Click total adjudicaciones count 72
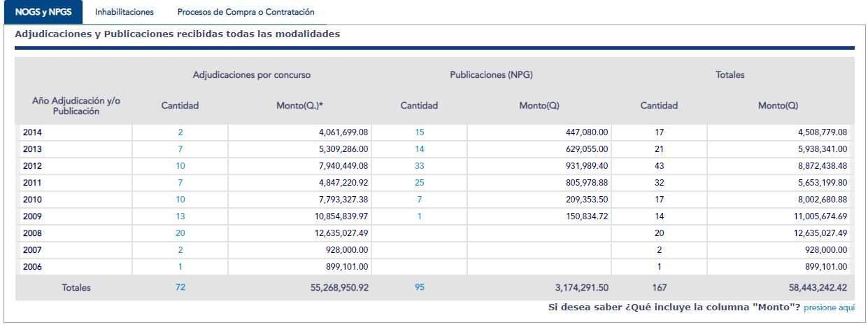The height and width of the screenshot is (332, 868). (x=180, y=287)
